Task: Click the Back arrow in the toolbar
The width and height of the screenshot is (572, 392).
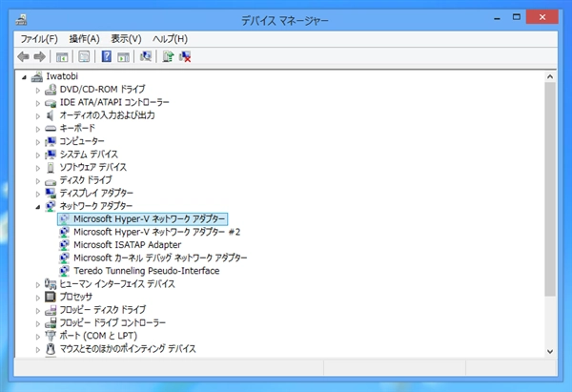Action: point(23,56)
